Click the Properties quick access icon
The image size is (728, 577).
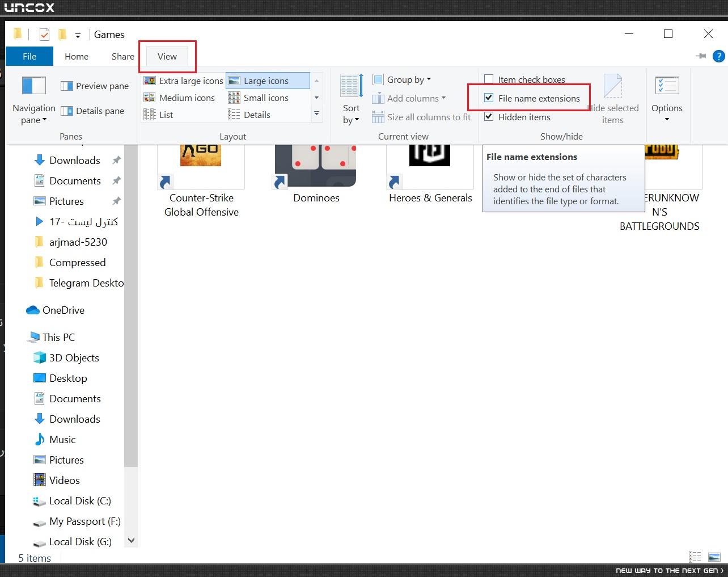pos(44,35)
